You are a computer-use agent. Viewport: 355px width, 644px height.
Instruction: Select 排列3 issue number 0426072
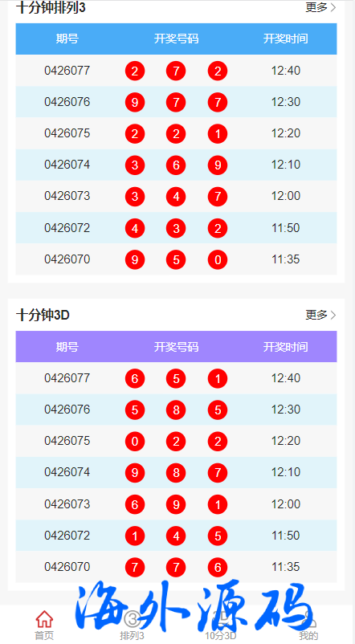tap(67, 228)
